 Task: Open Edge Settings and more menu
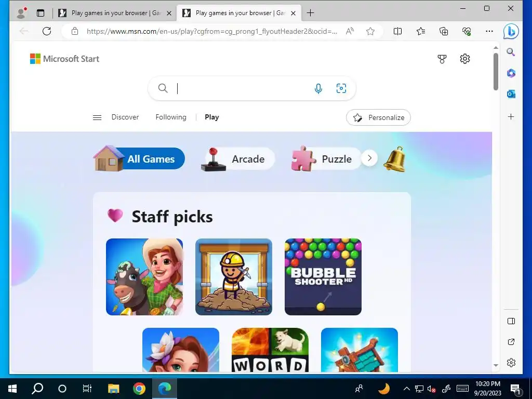[489, 32]
